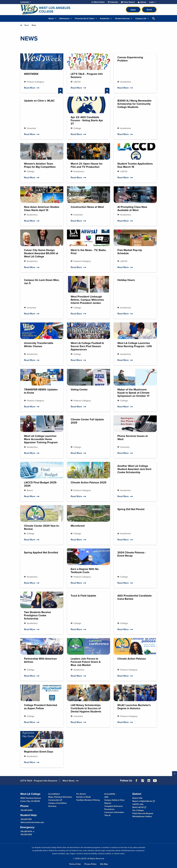Read More on Update on Cline v. WLAC
The width and height of the screenshot is (177, 868).
(x=31, y=134)
